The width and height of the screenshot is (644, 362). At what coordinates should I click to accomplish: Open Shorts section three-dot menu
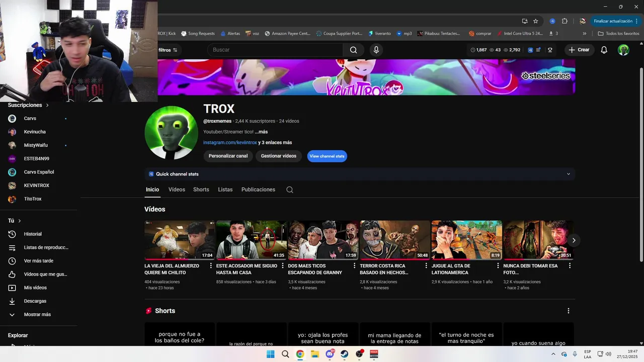[x=569, y=311]
